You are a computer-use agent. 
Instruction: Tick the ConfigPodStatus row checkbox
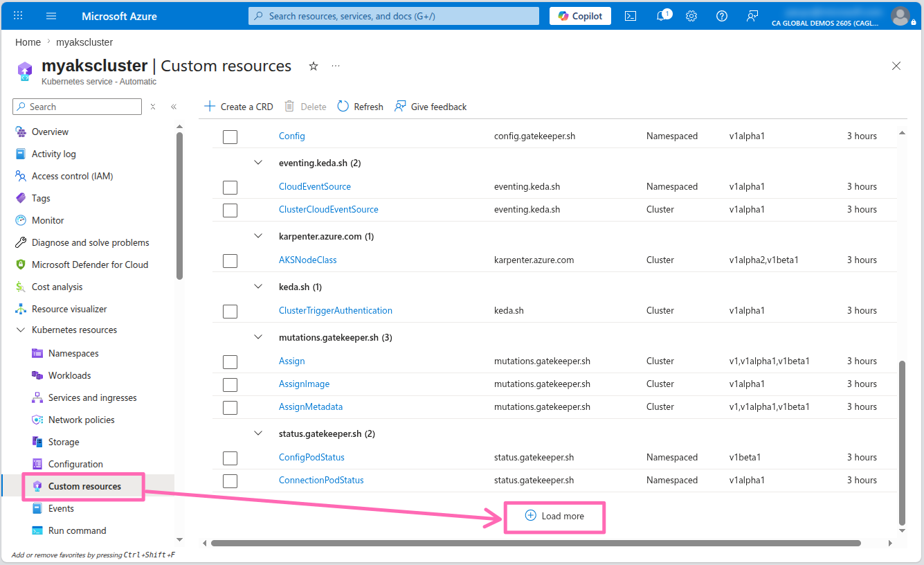point(230,458)
